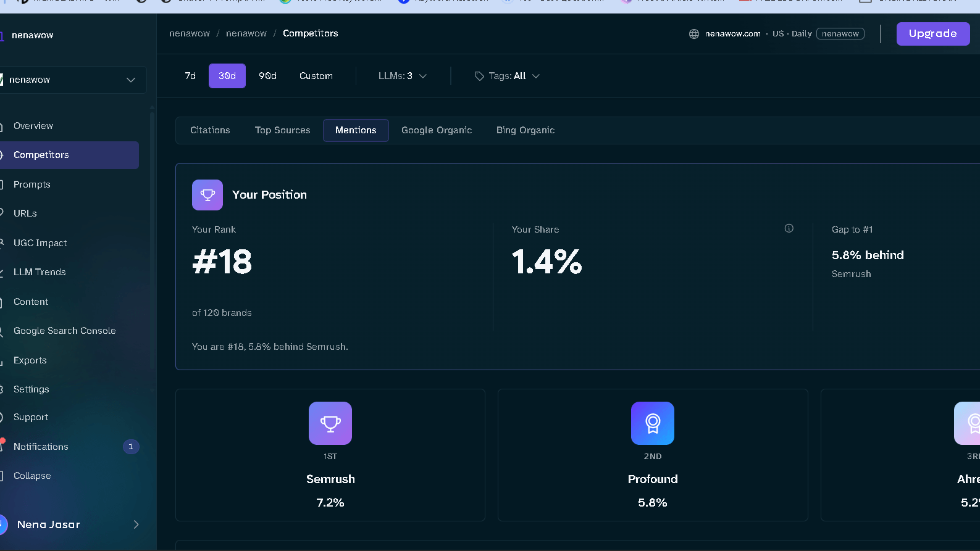Click Competitors breadcrumb
This screenshot has height=551, width=980.
tap(311, 33)
